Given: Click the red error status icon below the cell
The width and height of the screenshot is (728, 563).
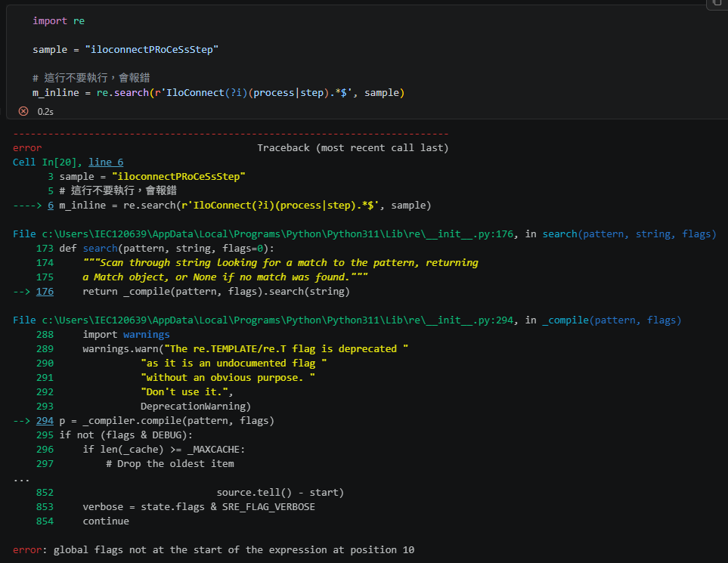Looking at the screenshot, I should tap(22, 111).
